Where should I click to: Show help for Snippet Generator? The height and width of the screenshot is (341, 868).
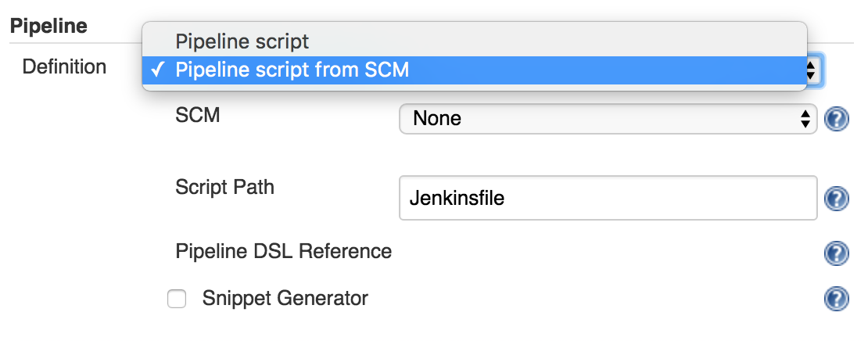(836, 299)
